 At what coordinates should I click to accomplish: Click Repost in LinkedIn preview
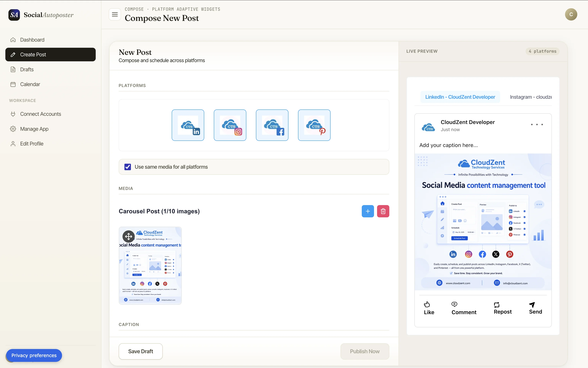click(x=503, y=308)
